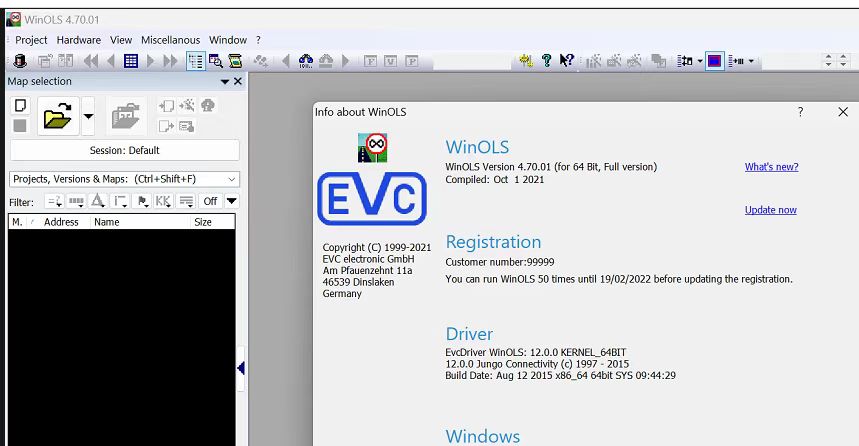859x446 pixels.
Task: Click the import-to-page arrow icon
Action: pos(166,105)
